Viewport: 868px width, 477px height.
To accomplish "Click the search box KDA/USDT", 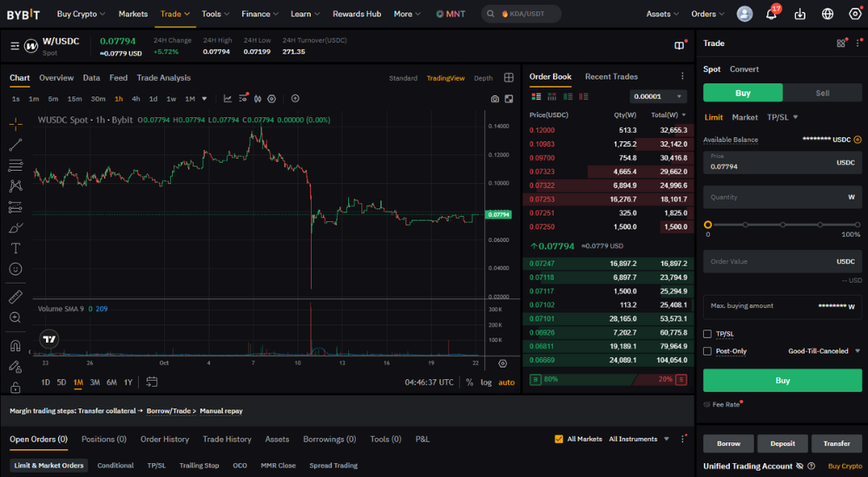I will (x=521, y=14).
